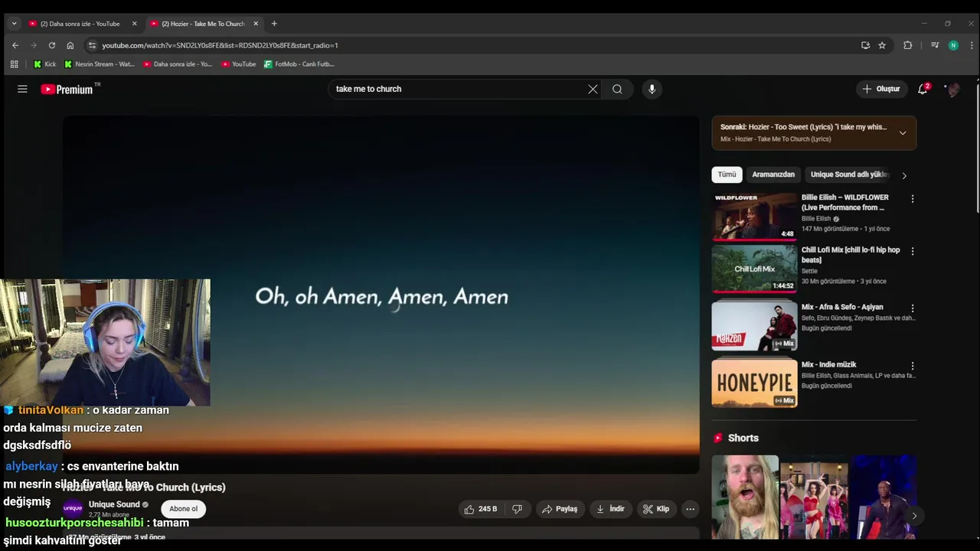The height and width of the screenshot is (551, 980).
Task: Click the video player showing lyrics
Action: pyautogui.click(x=381, y=295)
